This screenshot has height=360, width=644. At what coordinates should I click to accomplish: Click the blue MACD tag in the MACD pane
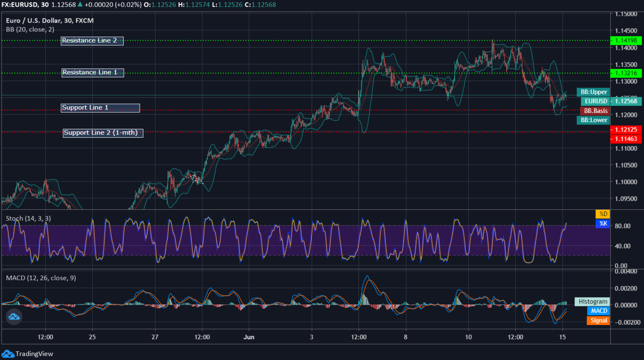pyautogui.click(x=598, y=311)
